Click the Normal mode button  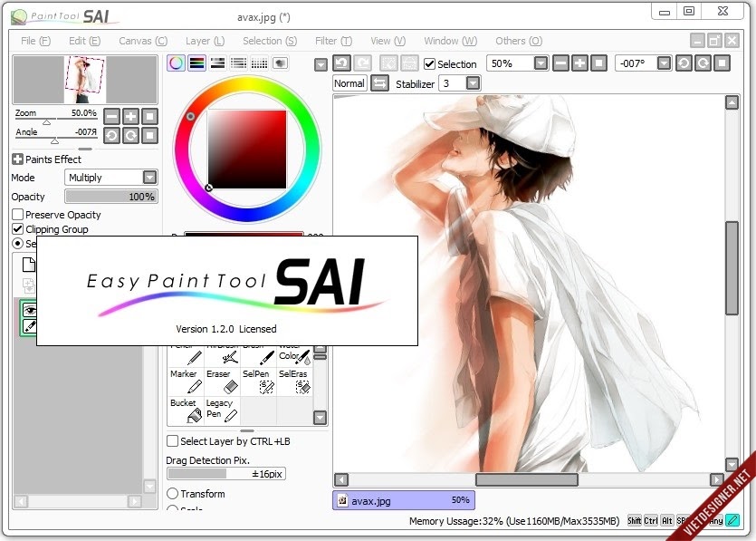[x=349, y=83]
